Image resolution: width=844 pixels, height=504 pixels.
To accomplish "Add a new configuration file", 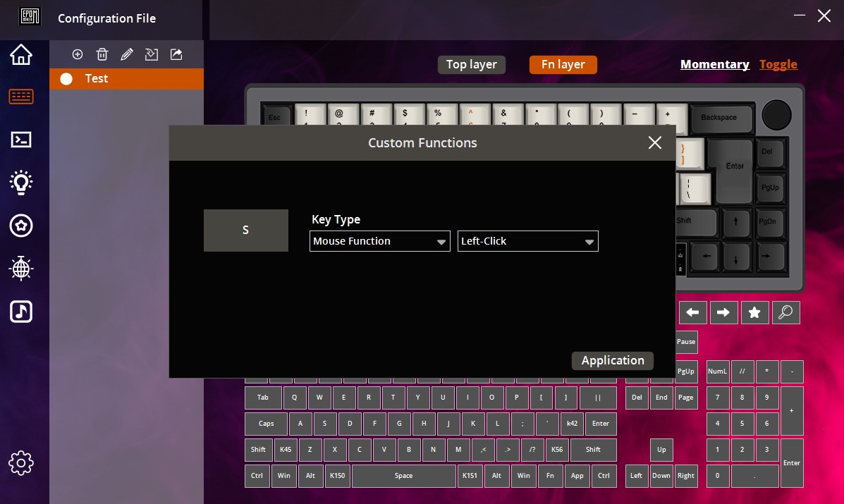I will tap(78, 54).
